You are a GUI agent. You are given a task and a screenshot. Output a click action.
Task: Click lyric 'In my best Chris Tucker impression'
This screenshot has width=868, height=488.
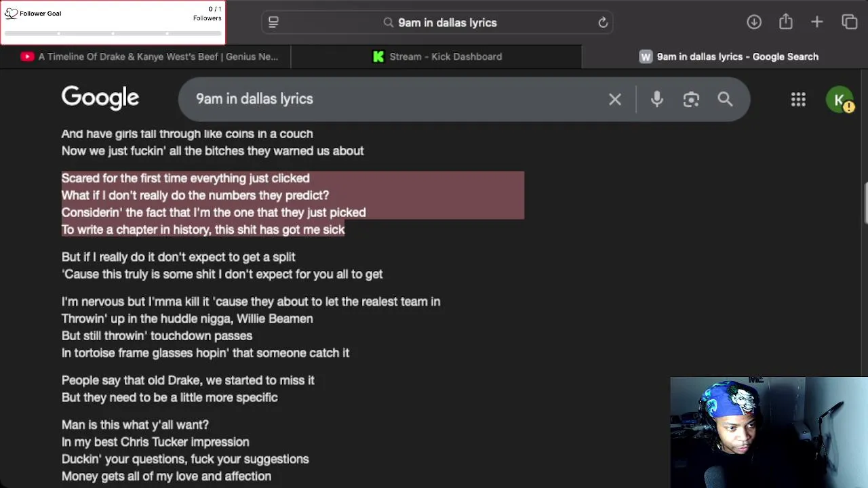tap(155, 442)
